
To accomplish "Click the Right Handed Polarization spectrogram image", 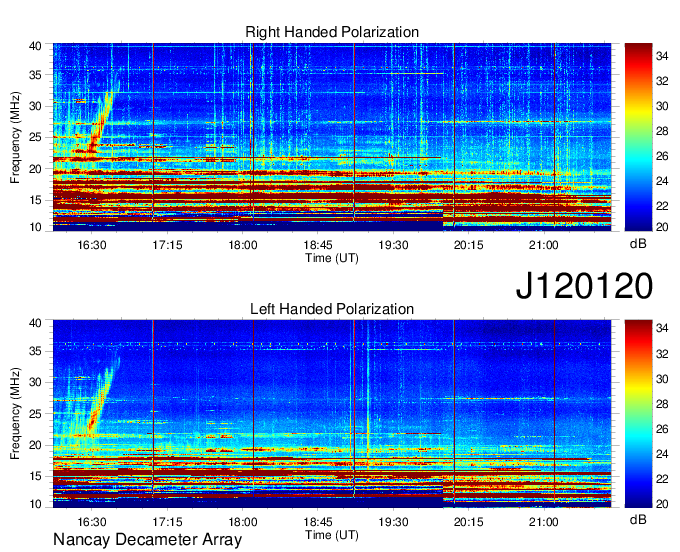I will pyautogui.click(x=332, y=137).
